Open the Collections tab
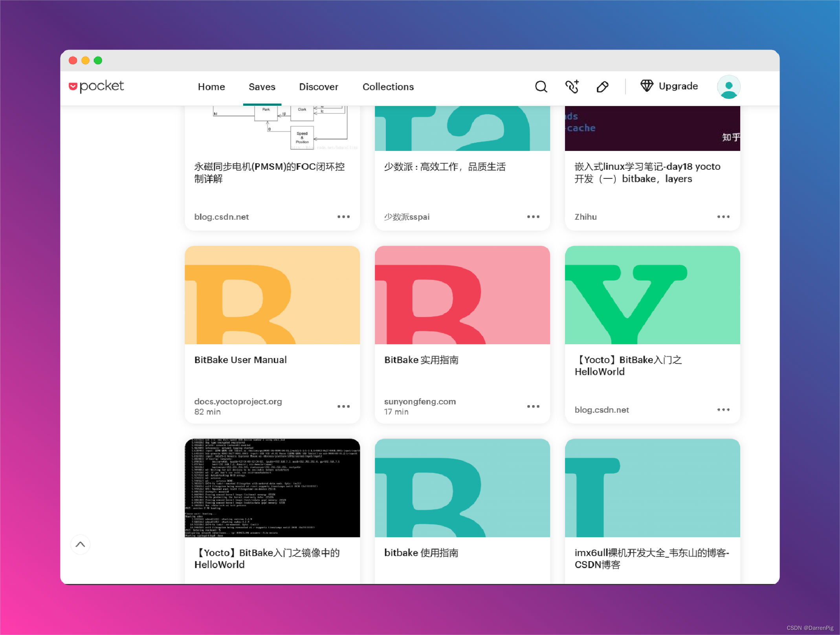 click(x=388, y=87)
